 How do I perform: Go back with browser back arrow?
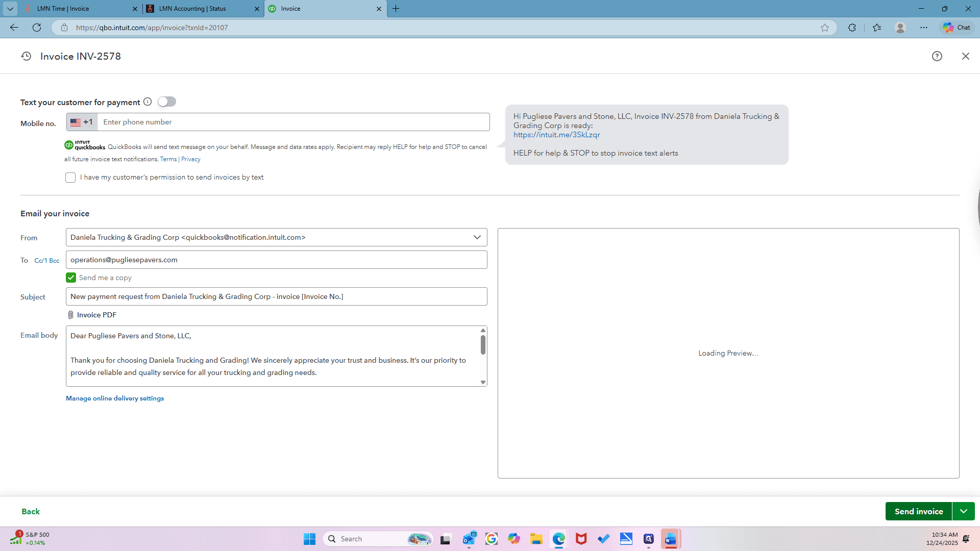pos(14,28)
